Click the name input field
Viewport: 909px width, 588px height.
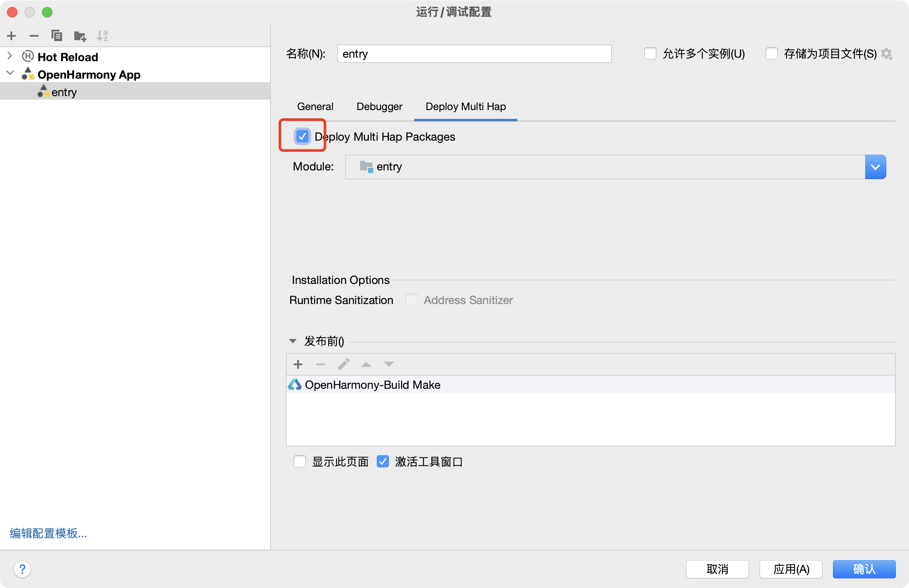click(x=474, y=54)
